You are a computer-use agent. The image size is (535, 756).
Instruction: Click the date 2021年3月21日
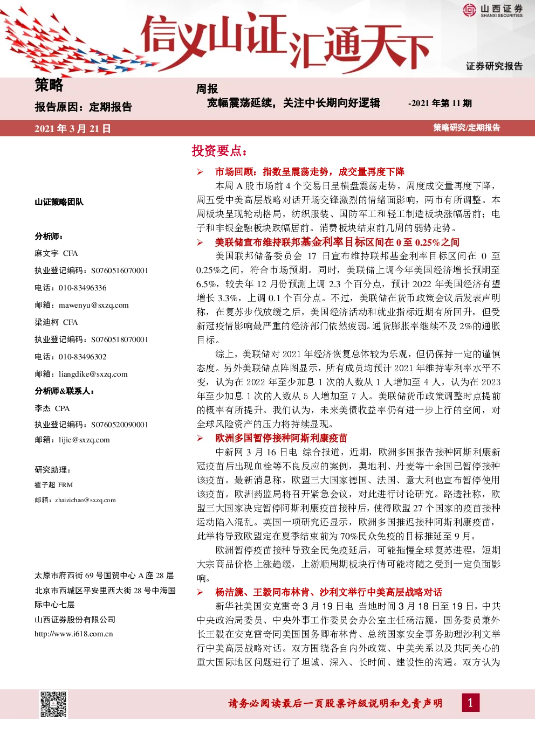click(73, 129)
